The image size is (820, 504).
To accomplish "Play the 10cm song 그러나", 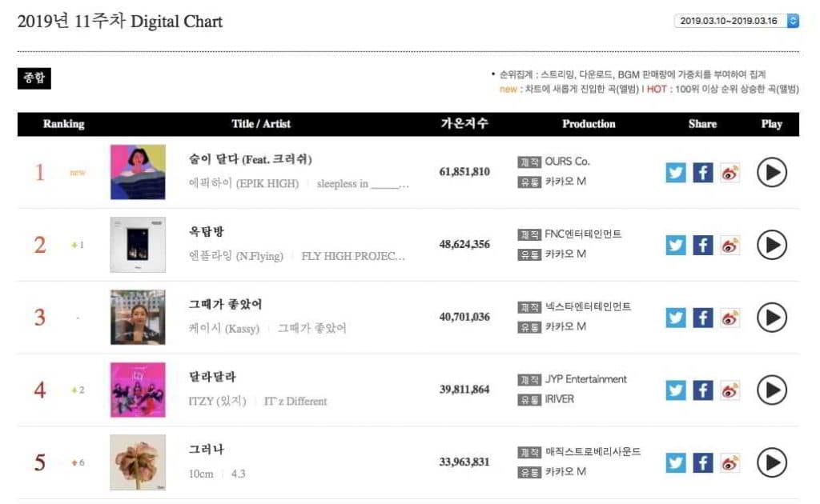I will pos(772,462).
